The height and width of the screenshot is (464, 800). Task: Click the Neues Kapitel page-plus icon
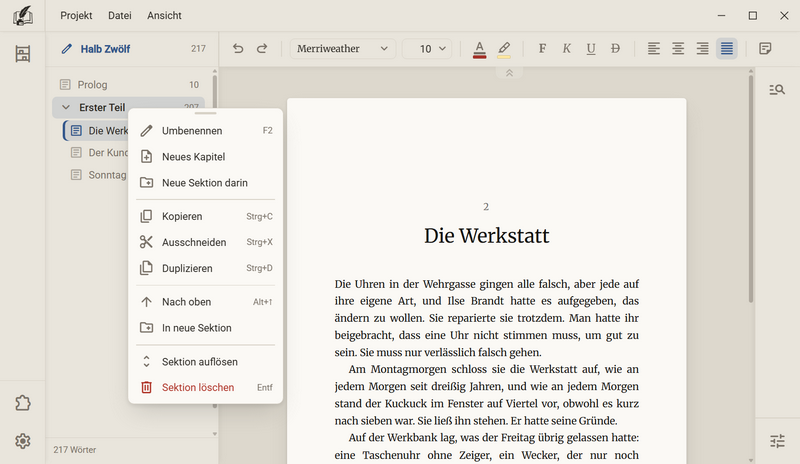146,157
